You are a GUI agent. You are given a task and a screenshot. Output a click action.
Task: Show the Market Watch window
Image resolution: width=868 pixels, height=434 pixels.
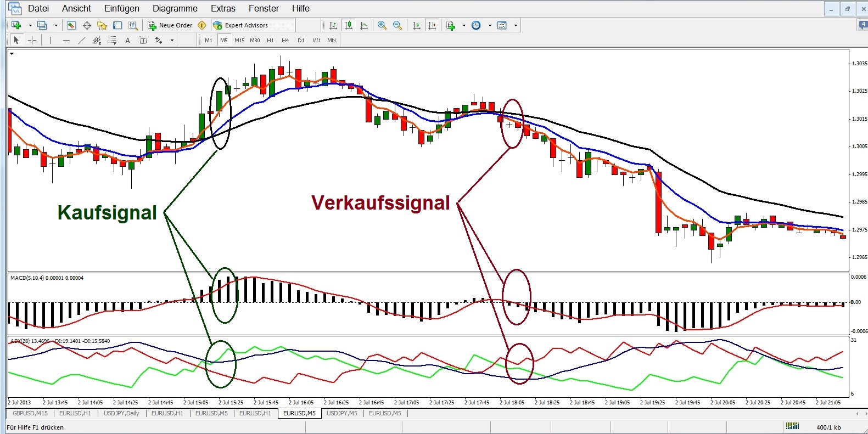71,25
